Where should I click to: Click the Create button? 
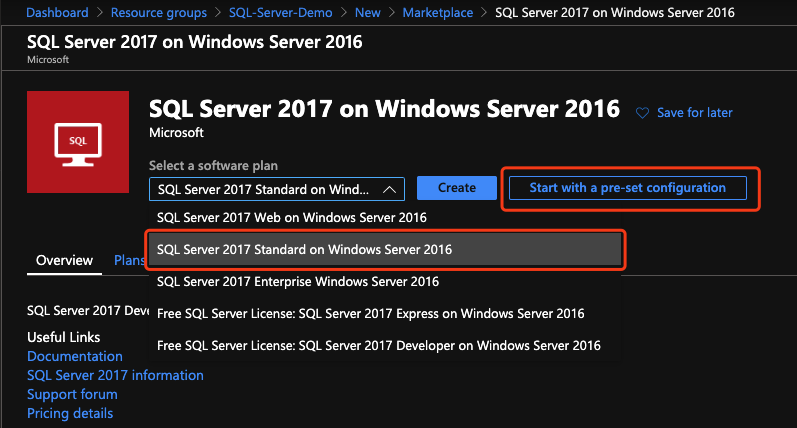(456, 188)
